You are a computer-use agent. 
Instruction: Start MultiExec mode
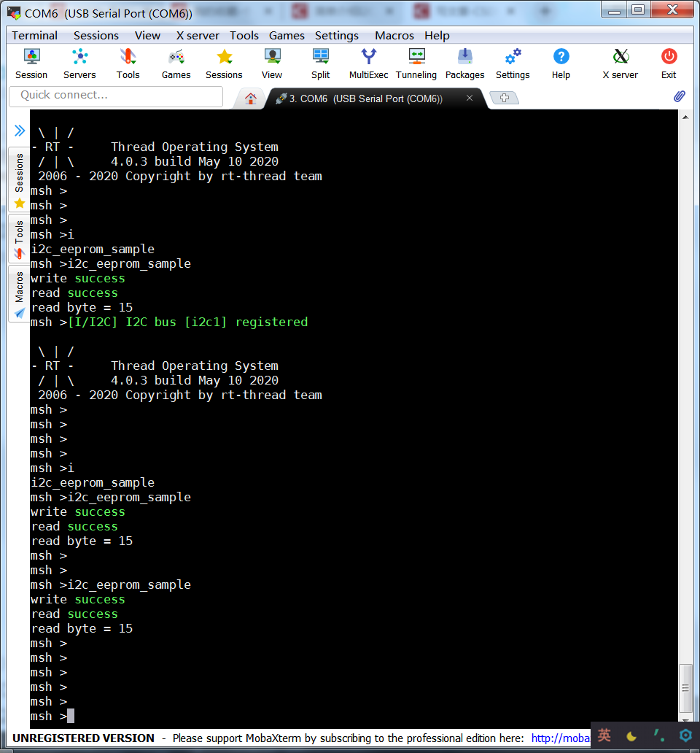point(368,63)
